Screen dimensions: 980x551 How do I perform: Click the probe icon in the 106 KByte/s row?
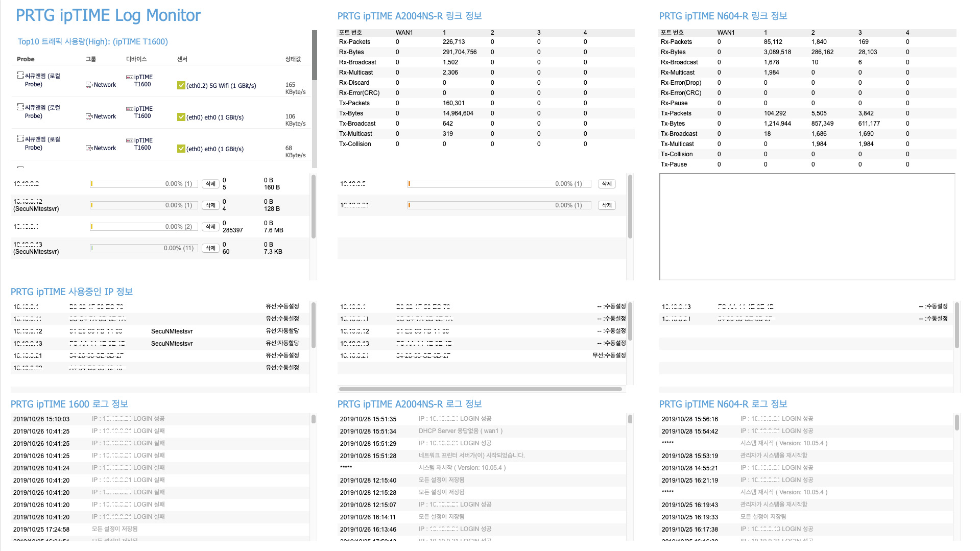point(20,107)
